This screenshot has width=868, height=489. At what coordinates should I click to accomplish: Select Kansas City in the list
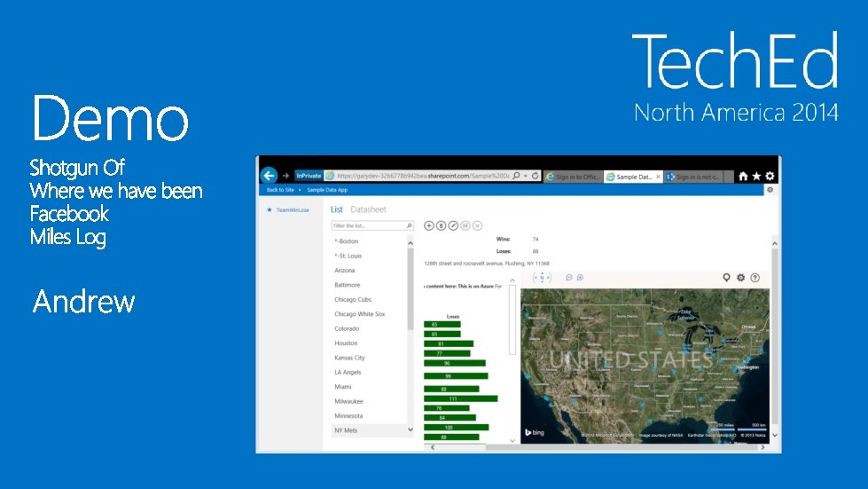click(x=369, y=358)
